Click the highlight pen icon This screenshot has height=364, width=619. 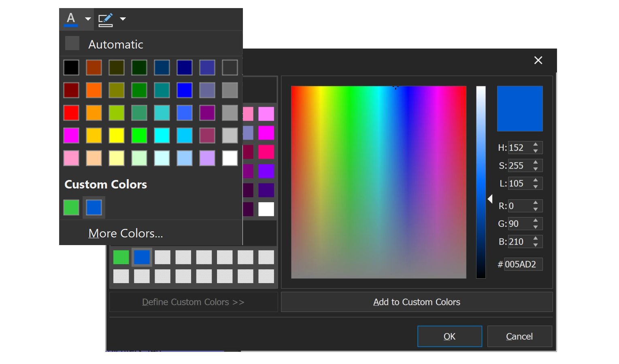pyautogui.click(x=106, y=19)
